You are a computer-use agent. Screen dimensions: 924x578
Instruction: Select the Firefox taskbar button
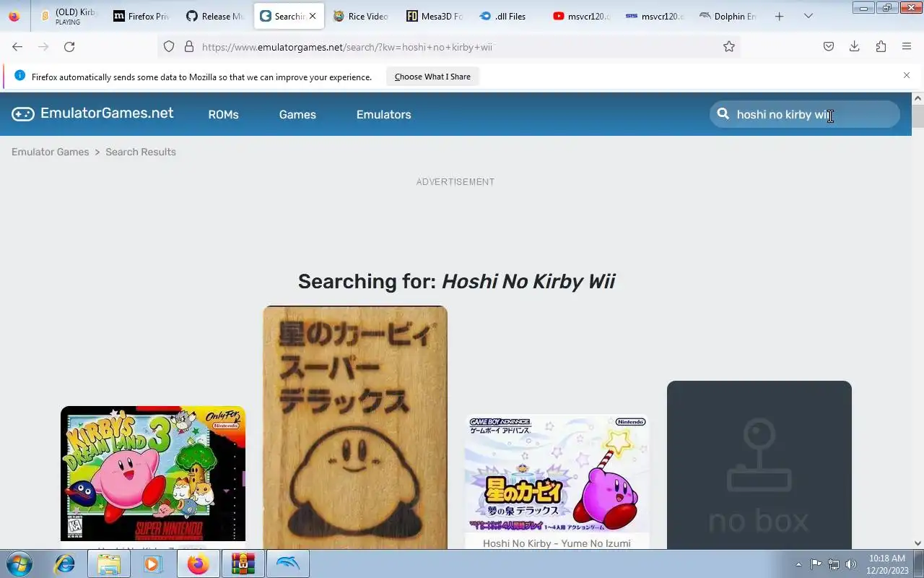[x=197, y=564]
